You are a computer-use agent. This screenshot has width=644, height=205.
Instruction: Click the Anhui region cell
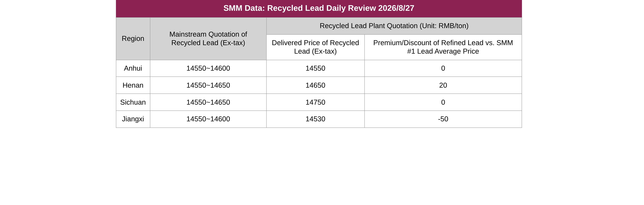pos(133,68)
